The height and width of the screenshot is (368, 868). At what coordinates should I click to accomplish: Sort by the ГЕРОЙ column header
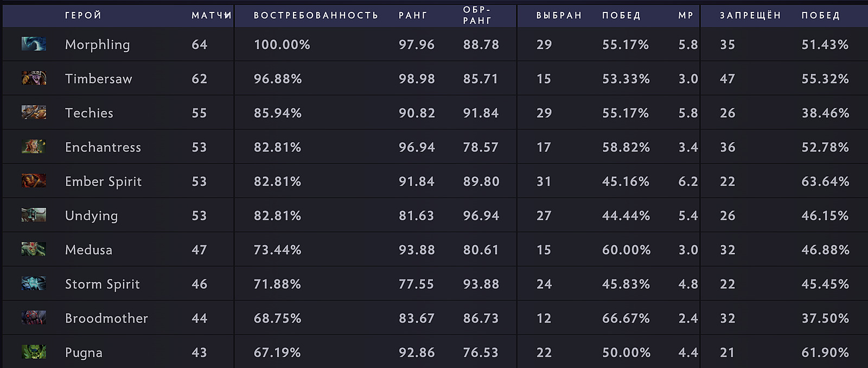coord(83,15)
